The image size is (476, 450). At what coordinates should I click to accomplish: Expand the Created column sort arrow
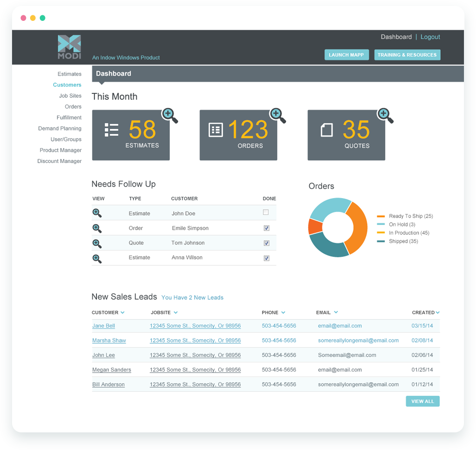click(x=438, y=313)
